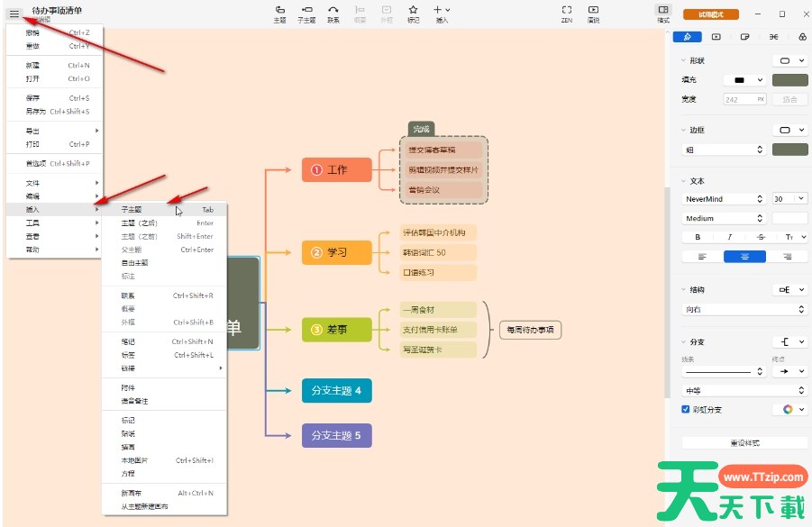Click the 重设样式 (Reset Style) button

click(744, 443)
